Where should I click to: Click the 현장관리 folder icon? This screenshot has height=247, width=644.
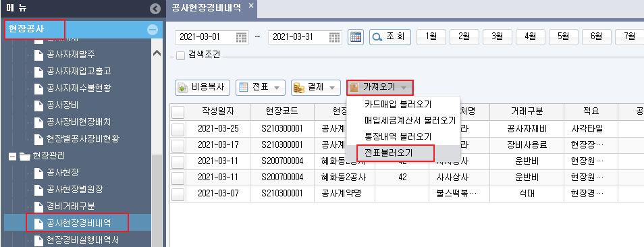(x=25, y=156)
